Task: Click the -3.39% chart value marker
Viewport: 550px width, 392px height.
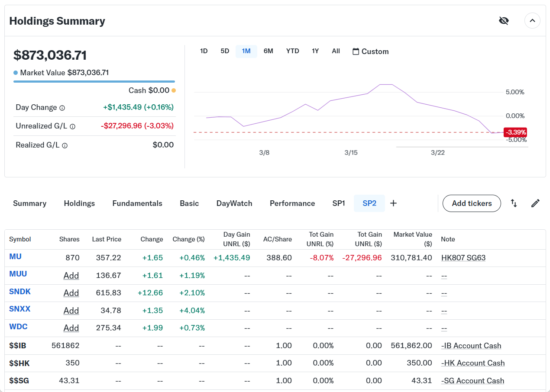Action: [x=515, y=132]
